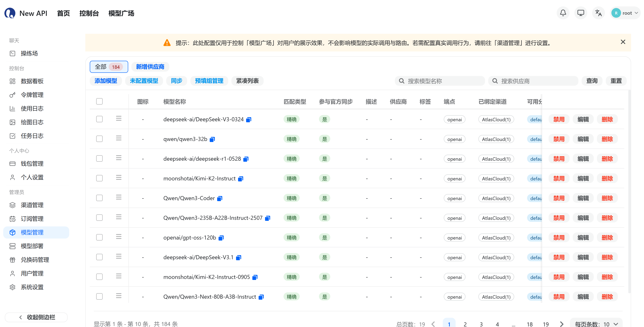Click drag handle for openai/gpt-oss-120b row
Image resolution: width=644 pixels, height=327 pixels.
click(x=119, y=237)
